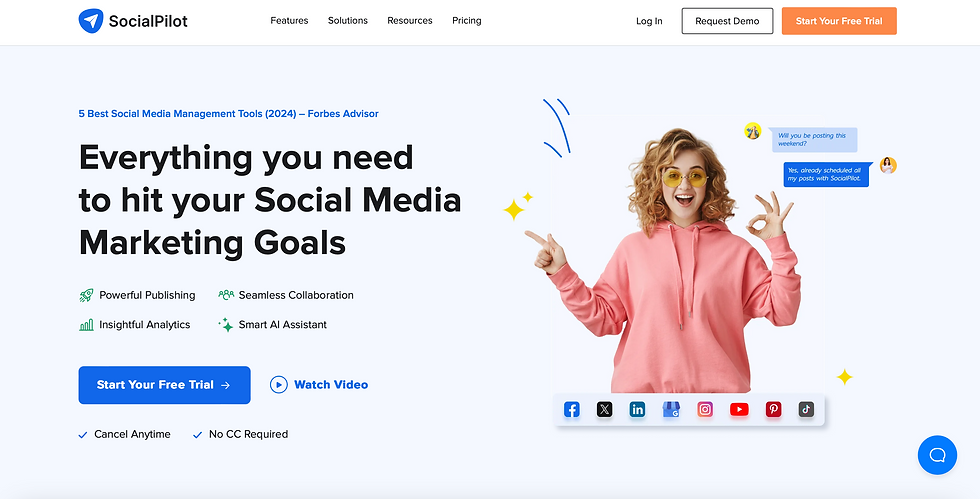
Task: Click the 'Powerful Publishing' text
Action: coord(148,295)
